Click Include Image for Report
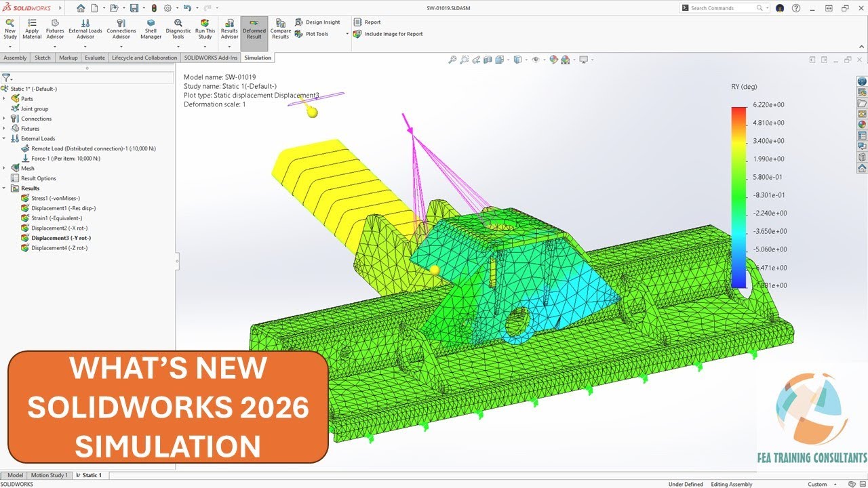 388,34
